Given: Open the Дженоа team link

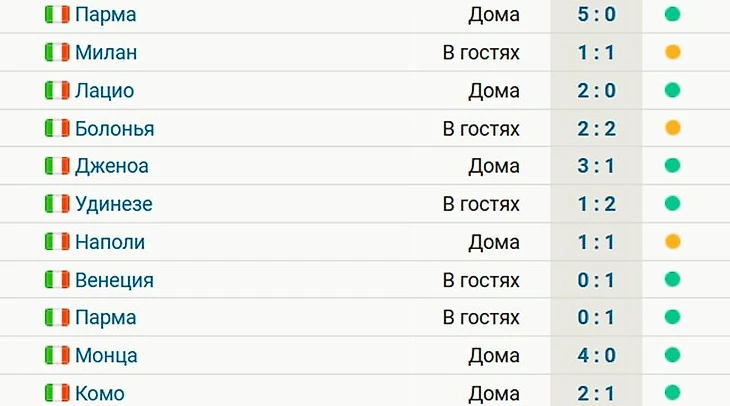Looking at the screenshot, I should (111, 166).
